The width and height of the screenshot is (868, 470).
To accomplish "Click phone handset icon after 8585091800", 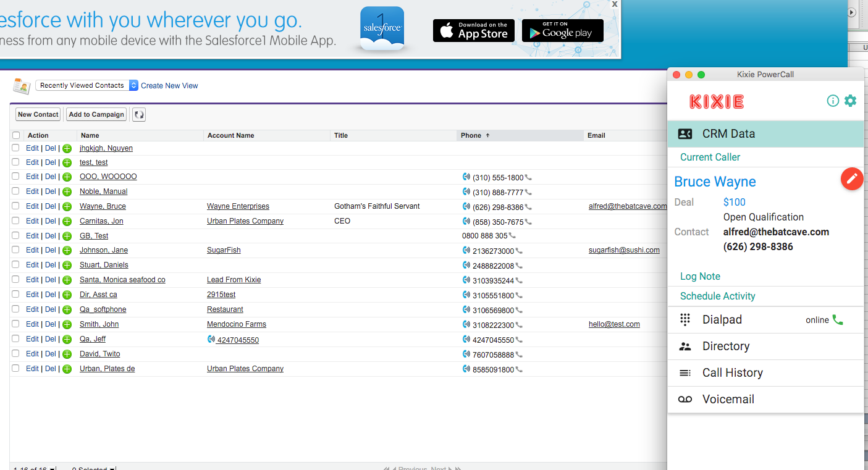I will point(519,369).
